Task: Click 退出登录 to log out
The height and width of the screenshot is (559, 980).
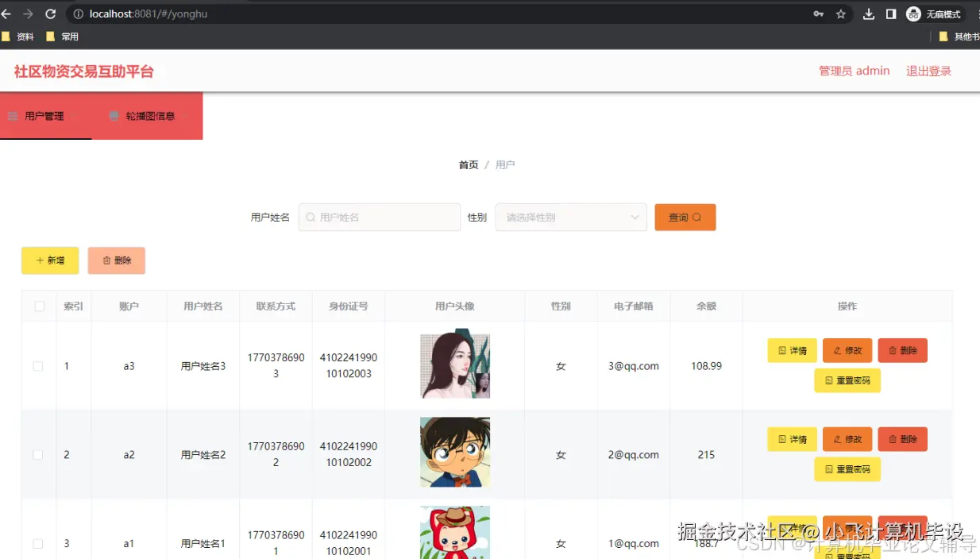Action: (929, 71)
